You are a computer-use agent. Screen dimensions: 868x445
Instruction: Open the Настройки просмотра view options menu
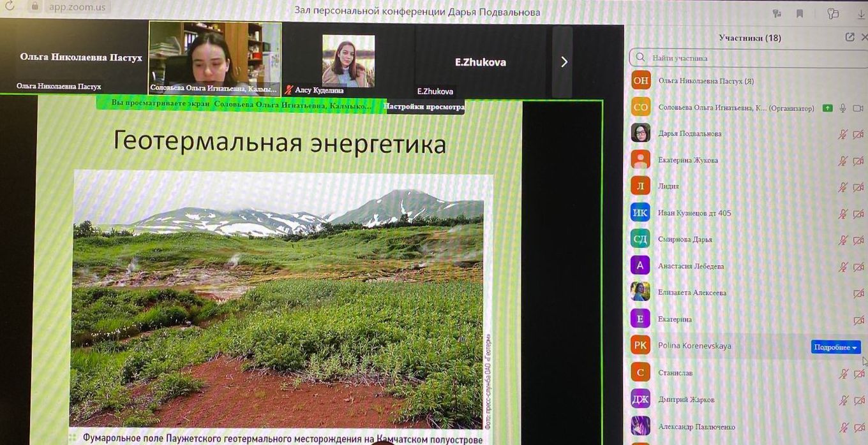point(424,107)
